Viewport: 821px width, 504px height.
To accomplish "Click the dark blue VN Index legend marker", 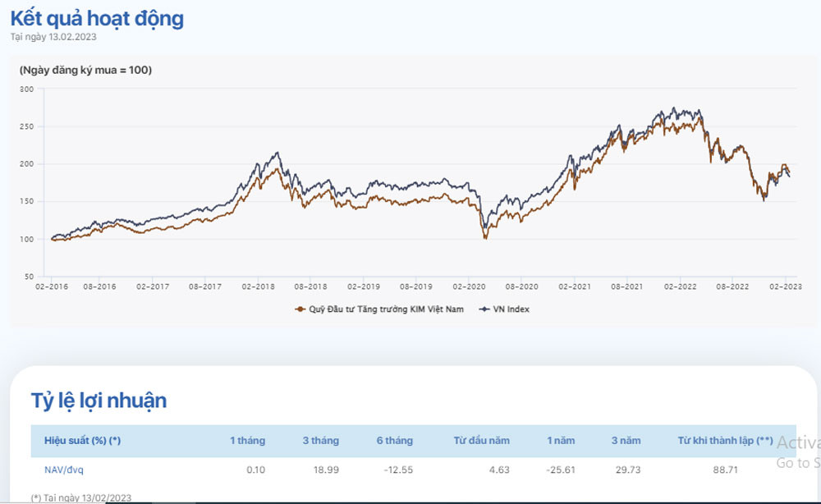I will (x=483, y=309).
